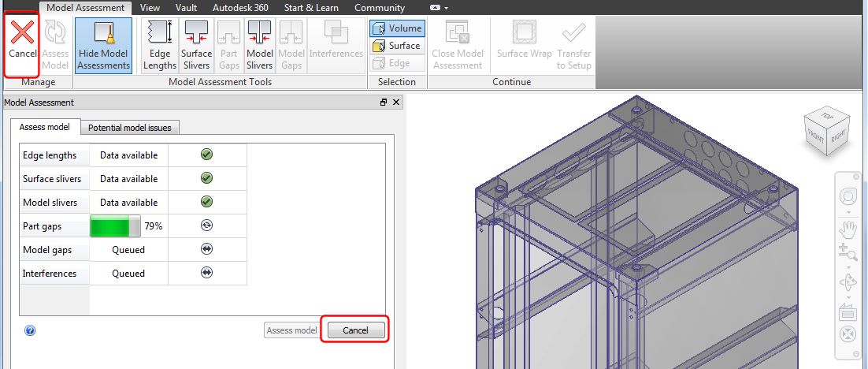Open the blue help icon
Screen dimensions: 868x369
pos(30,331)
